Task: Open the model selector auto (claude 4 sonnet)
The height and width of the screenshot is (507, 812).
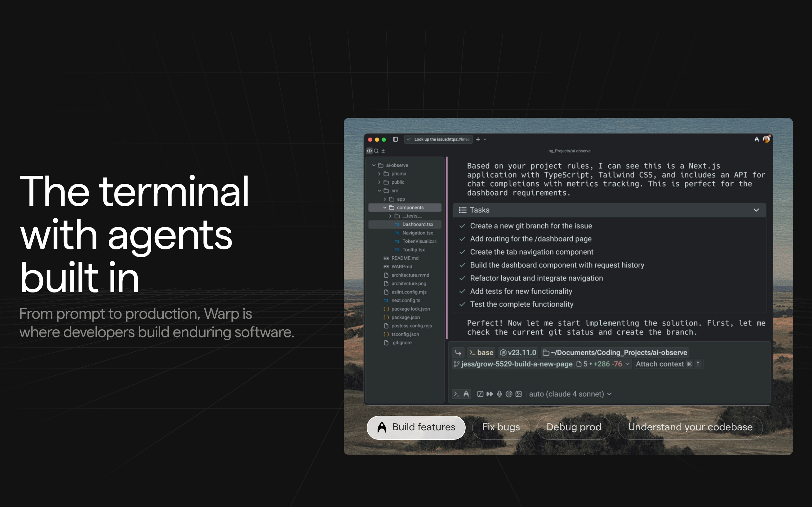Action: pos(570,394)
